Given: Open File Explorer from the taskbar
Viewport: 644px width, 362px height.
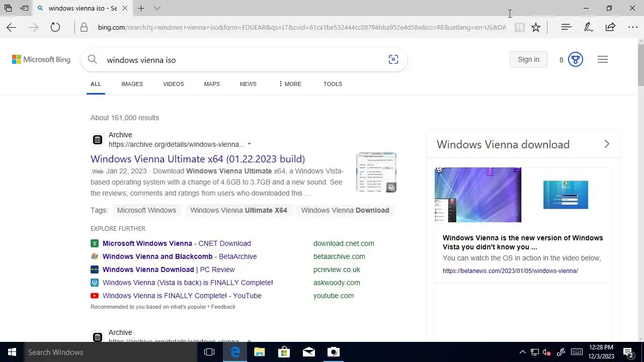Looking at the screenshot, I should point(260,352).
